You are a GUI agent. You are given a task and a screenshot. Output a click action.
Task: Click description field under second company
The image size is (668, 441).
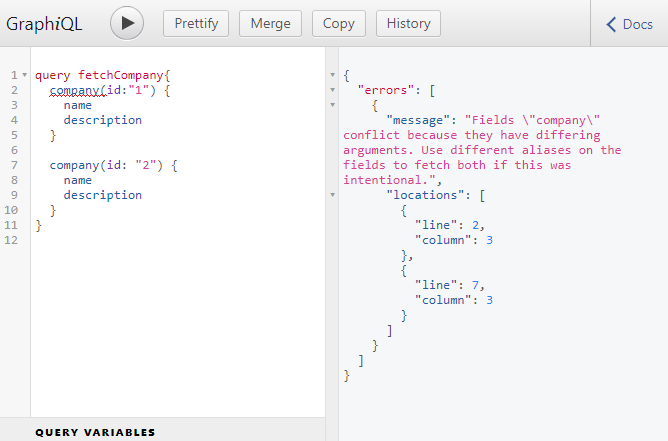(102, 195)
